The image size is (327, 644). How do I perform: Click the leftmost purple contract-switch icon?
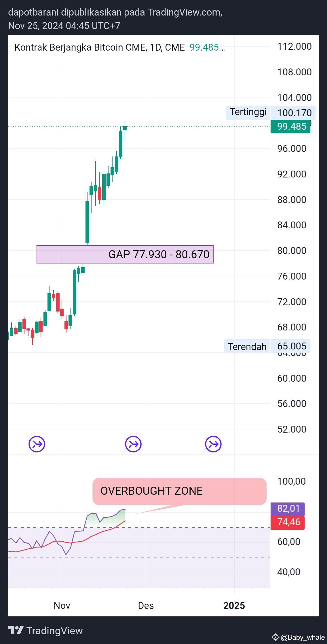click(37, 444)
